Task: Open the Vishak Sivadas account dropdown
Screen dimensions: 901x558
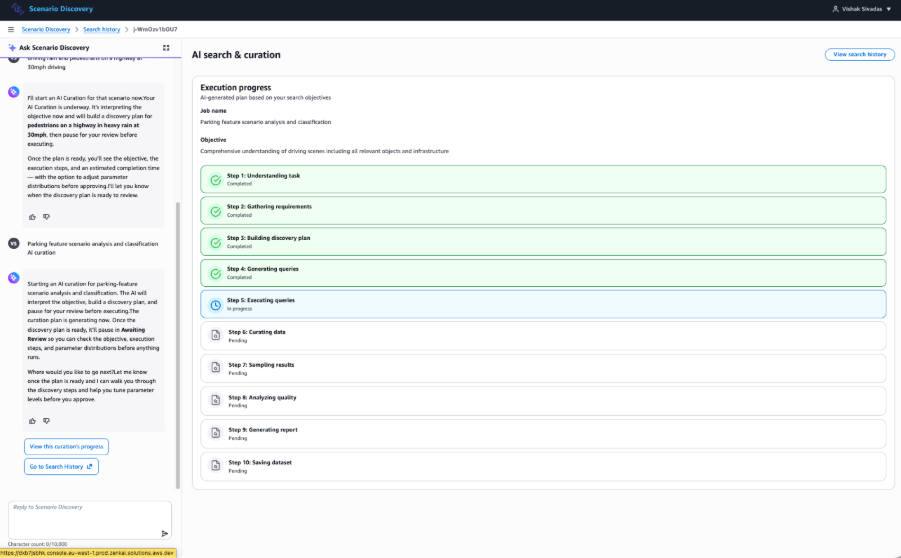Action: click(x=862, y=9)
